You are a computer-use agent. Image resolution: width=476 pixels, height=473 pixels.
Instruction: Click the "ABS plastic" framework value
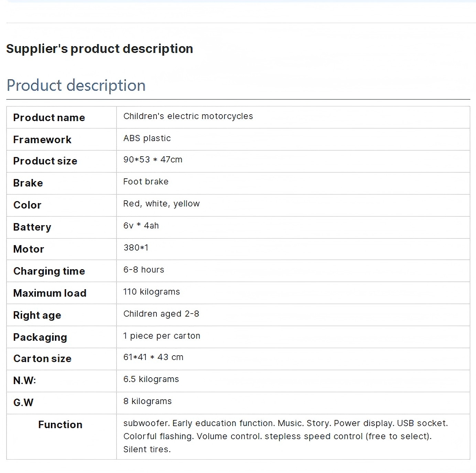click(x=147, y=138)
